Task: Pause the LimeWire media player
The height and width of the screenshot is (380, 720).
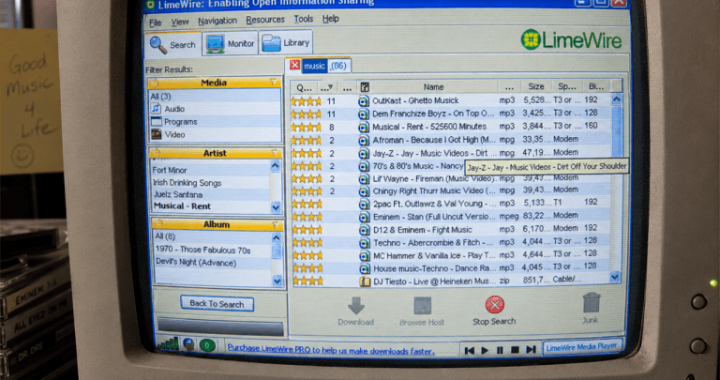Action: click(500, 351)
